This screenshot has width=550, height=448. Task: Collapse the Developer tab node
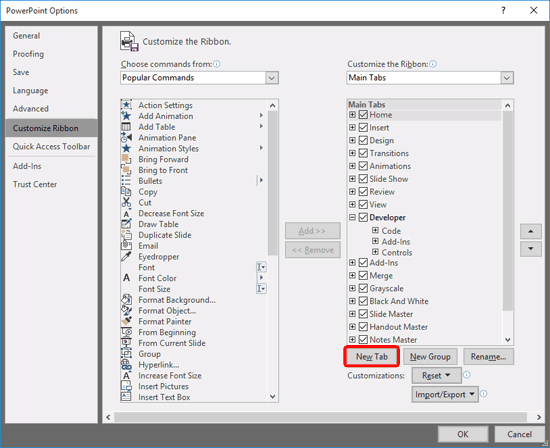[x=352, y=218]
